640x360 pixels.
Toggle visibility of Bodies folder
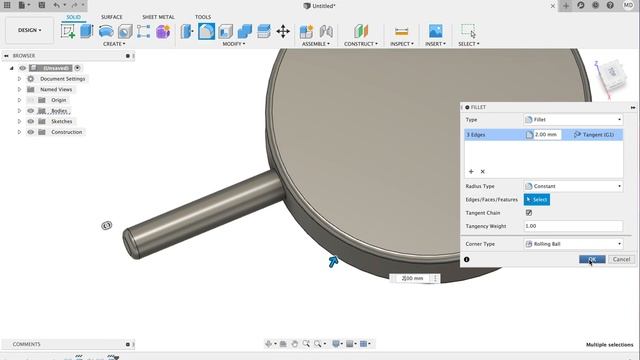coord(31,111)
